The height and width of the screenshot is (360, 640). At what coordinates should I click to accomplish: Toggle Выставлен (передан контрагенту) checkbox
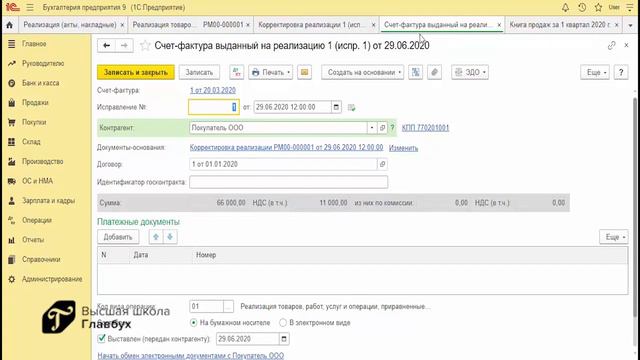[101, 338]
